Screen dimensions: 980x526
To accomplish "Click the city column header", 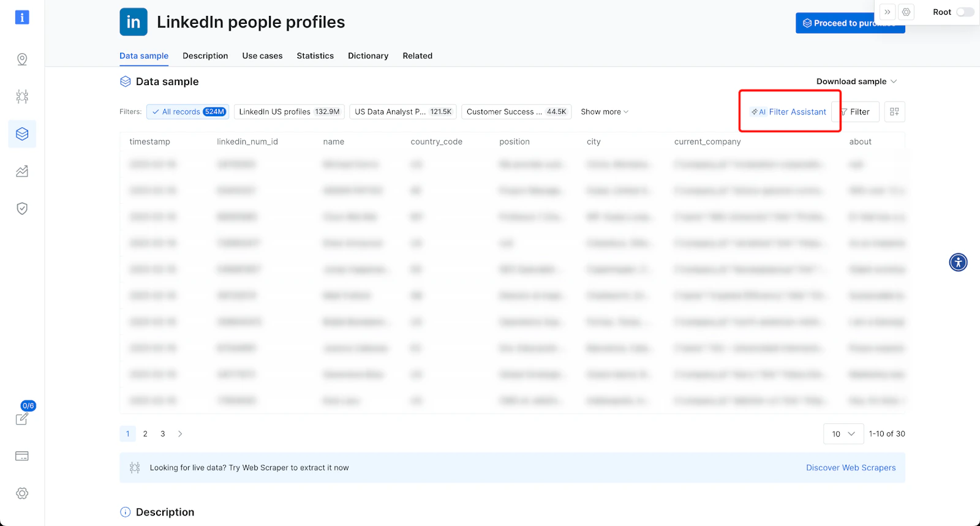I will (594, 141).
